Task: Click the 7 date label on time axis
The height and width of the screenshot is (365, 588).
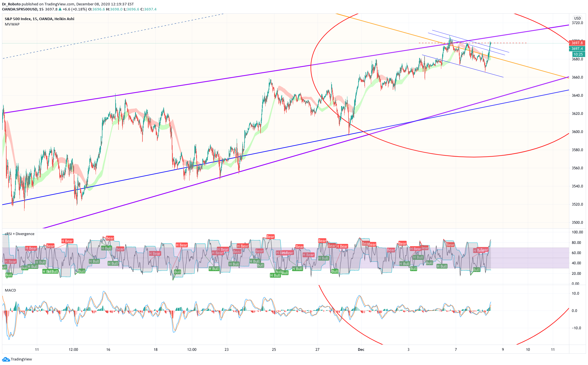Action: tap(456, 350)
